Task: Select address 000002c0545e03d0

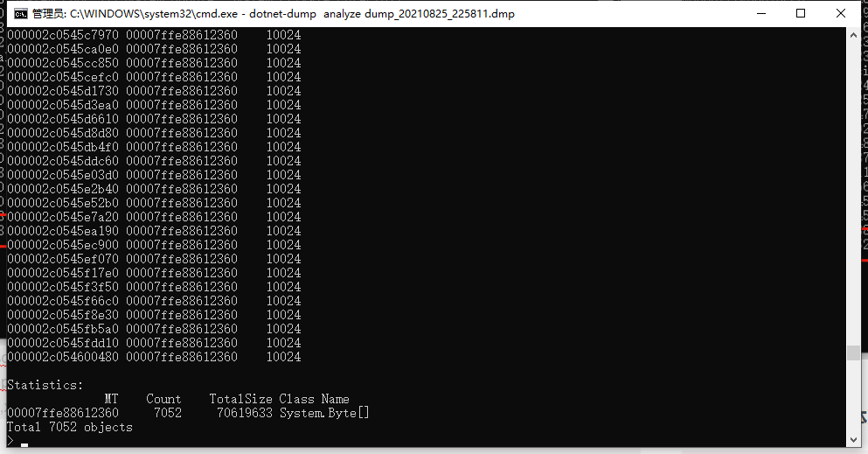Action: (63, 175)
